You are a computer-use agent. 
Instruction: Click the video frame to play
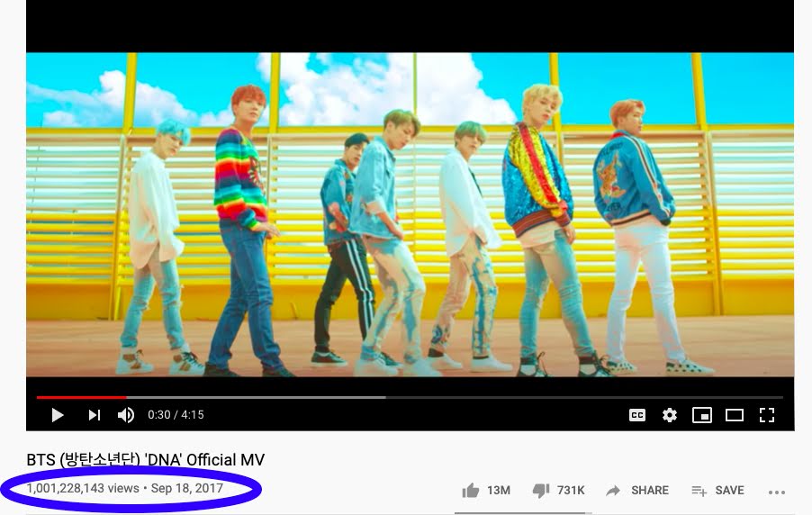pos(410,214)
